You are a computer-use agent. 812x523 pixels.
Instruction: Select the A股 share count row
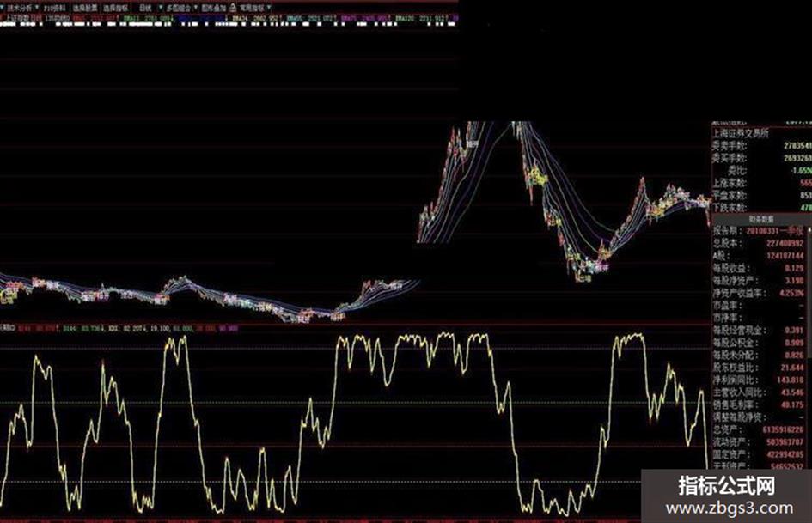(759, 255)
